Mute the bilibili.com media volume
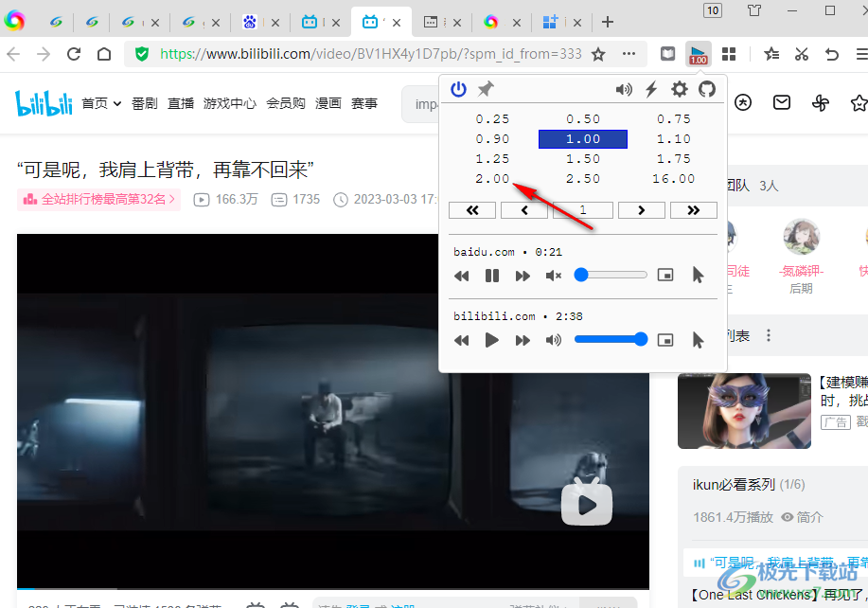Viewport: 868px width, 608px height. tap(554, 340)
